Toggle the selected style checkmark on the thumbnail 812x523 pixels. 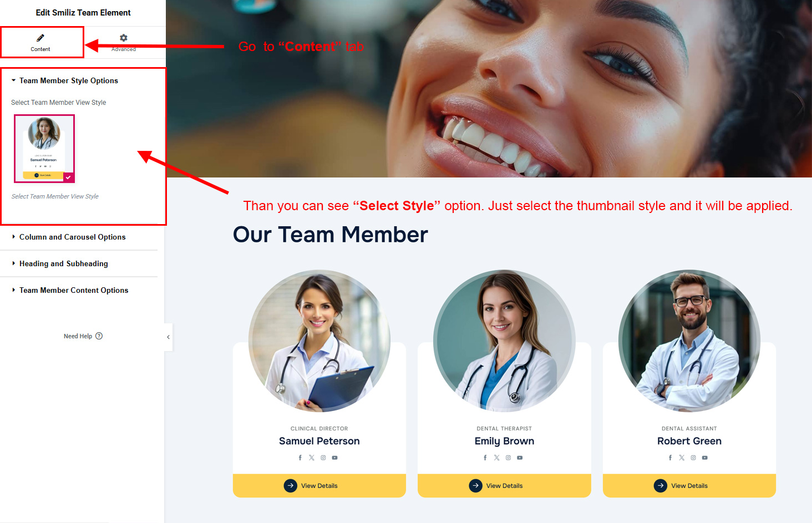tap(68, 177)
